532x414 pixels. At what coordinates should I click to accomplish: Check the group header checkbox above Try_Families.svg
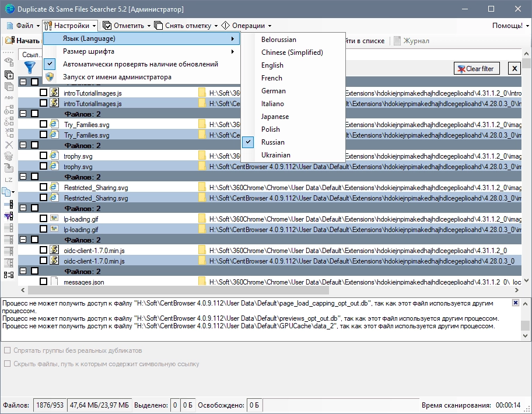[x=34, y=114]
